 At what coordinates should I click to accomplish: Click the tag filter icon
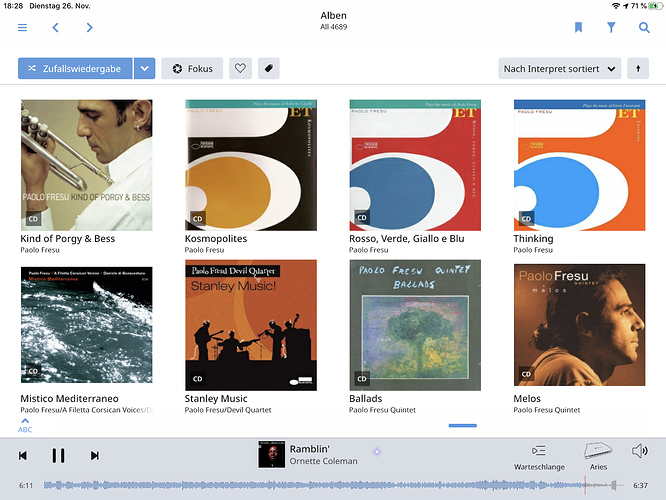268,68
